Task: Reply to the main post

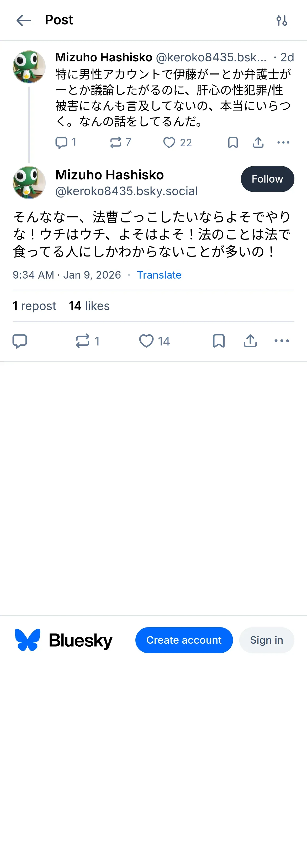Action: pyautogui.click(x=19, y=341)
